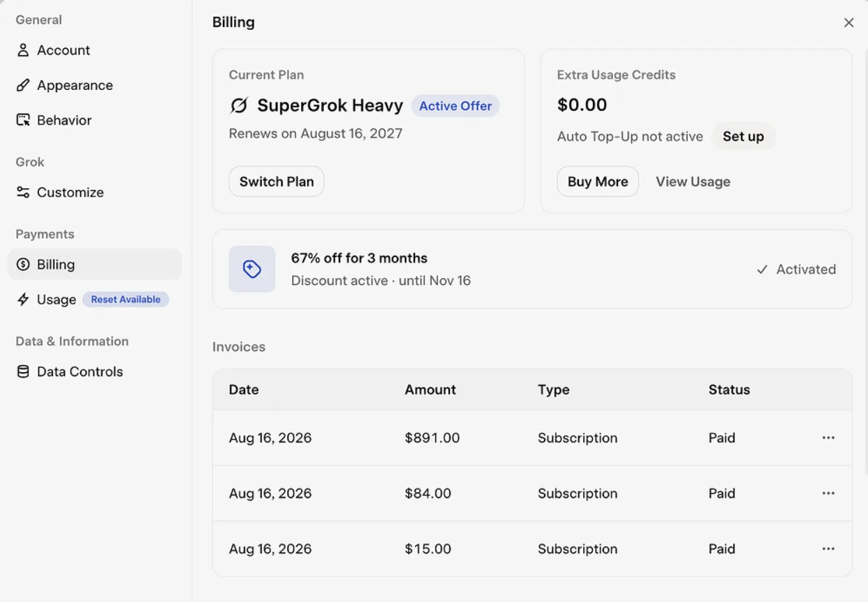
Task: Click the Buy More credits button
Action: point(598,182)
